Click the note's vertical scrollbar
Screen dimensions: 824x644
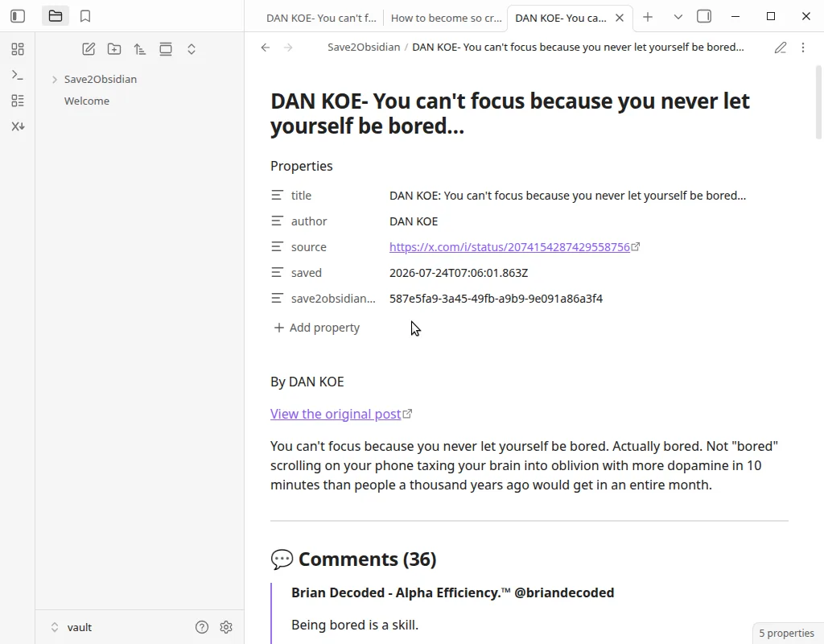pos(818,102)
